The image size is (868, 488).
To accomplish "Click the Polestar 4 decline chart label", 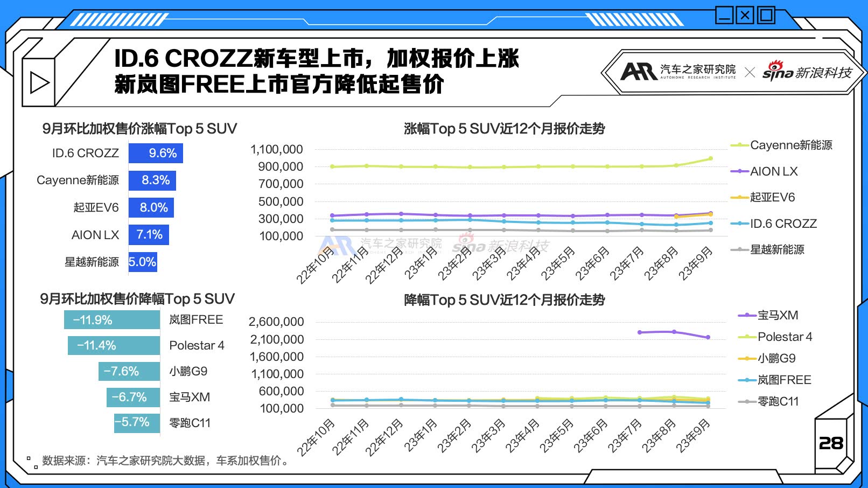I will 197,346.
